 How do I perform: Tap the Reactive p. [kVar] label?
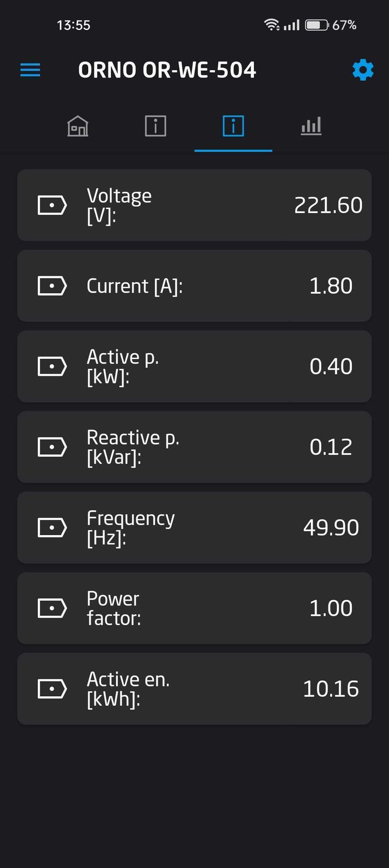pyautogui.click(x=132, y=447)
